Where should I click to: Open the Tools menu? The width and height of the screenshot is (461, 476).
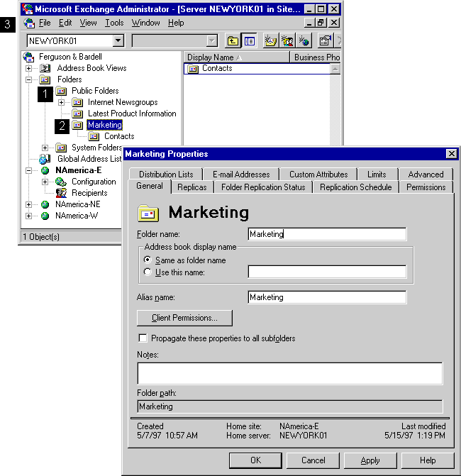(x=114, y=23)
